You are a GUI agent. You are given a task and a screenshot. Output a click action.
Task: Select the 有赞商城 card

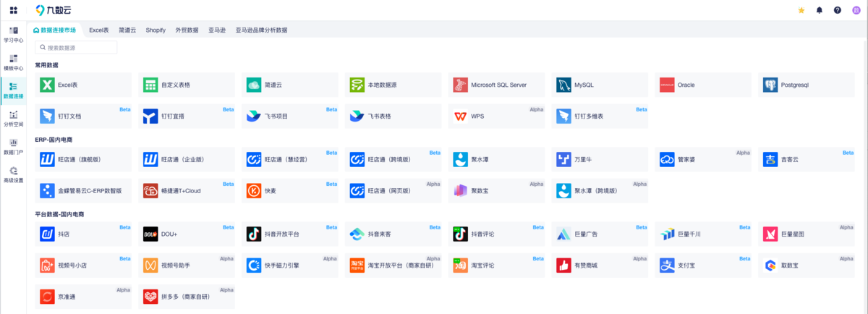pyautogui.click(x=601, y=266)
